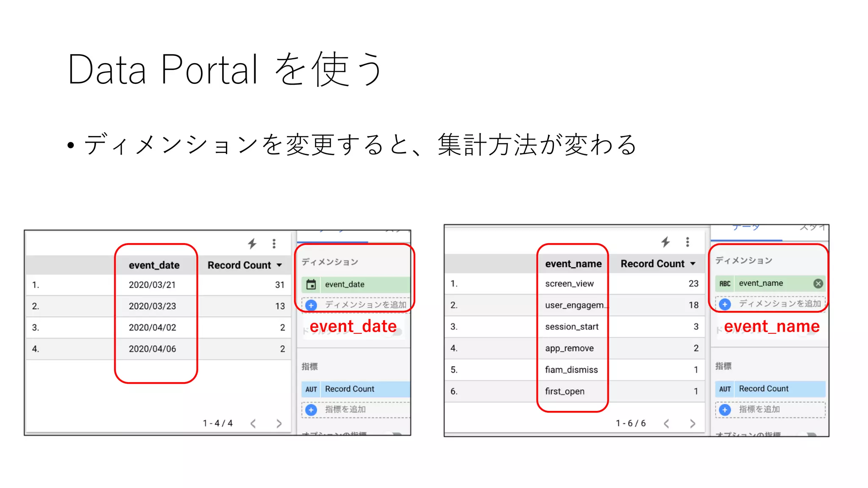Click the event_name column header
868x488 pixels.
pos(573,263)
